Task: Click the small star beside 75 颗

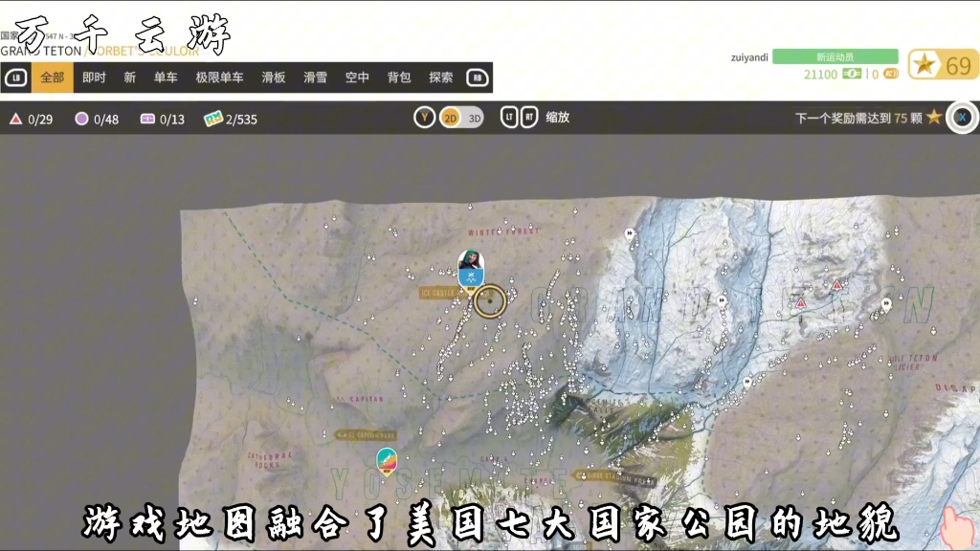Action: [934, 117]
